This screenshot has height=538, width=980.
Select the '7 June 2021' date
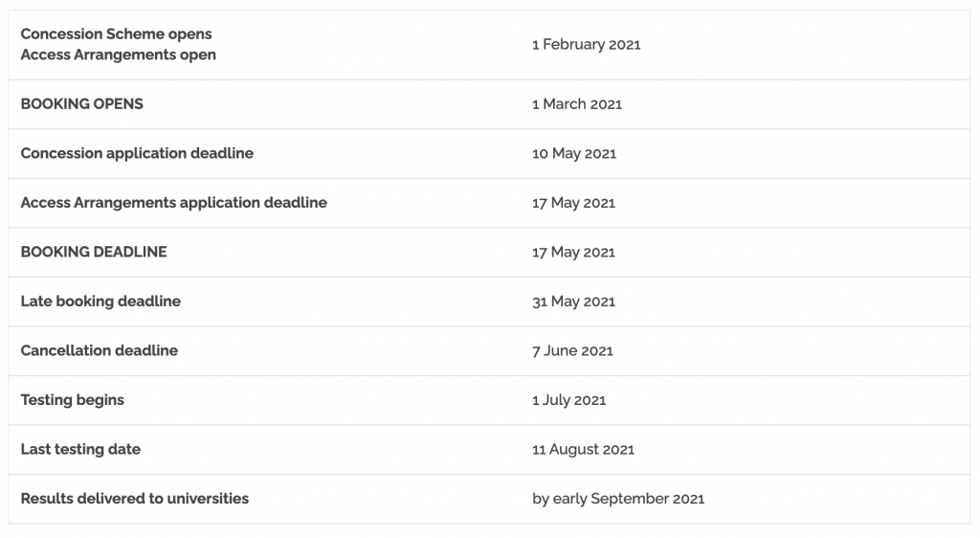click(x=572, y=350)
